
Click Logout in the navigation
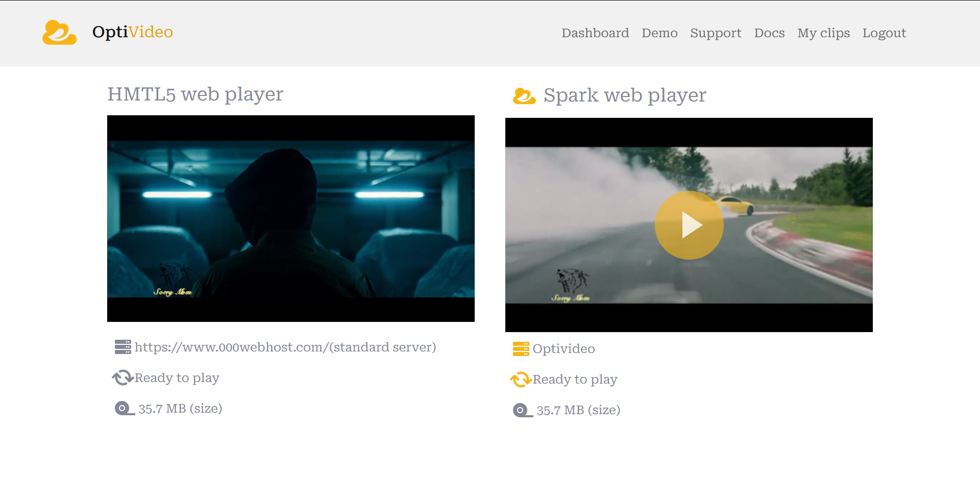click(884, 33)
